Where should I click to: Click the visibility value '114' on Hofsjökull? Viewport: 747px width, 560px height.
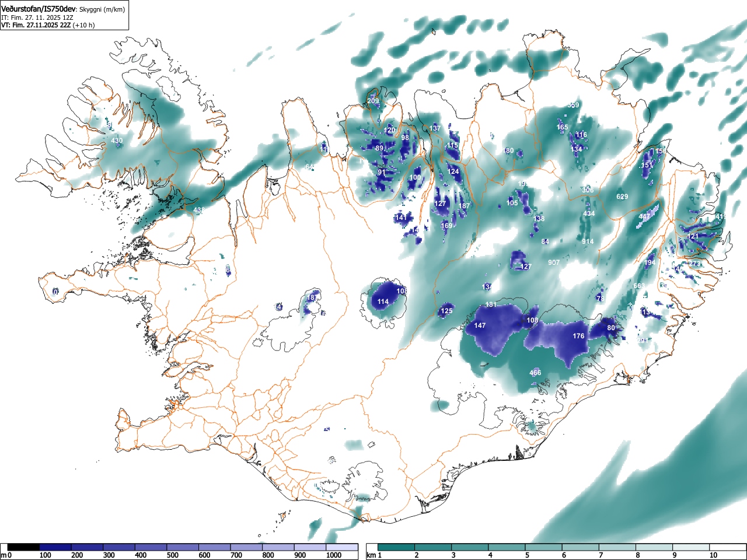click(x=383, y=302)
